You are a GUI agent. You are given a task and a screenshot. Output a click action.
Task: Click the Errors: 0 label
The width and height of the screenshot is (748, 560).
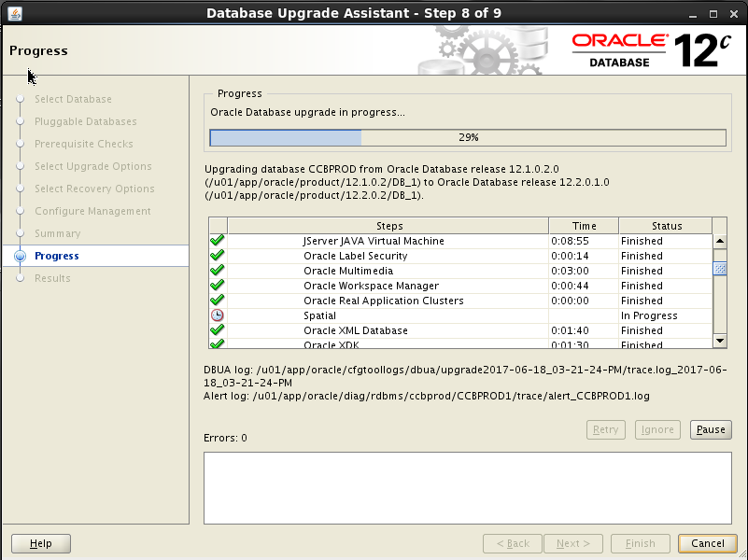click(x=225, y=438)
